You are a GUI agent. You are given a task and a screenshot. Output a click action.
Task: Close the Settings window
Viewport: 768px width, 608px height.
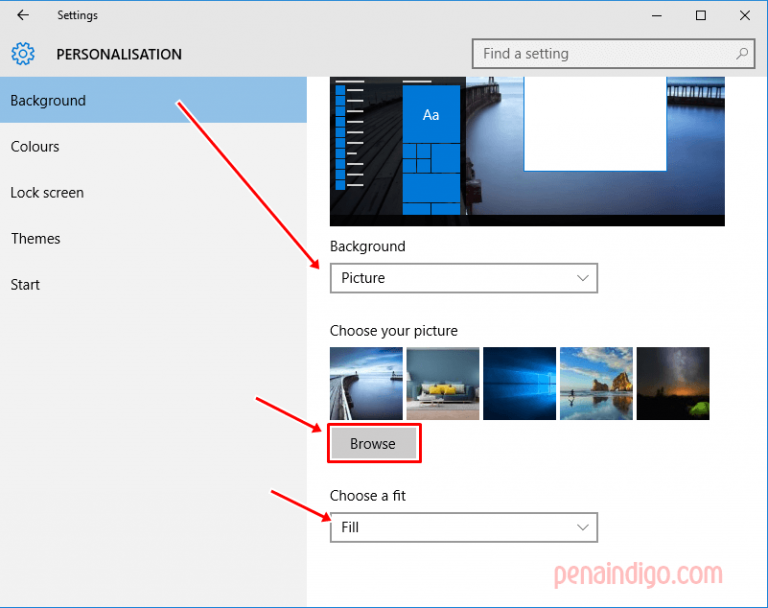[x=745, y=16]
